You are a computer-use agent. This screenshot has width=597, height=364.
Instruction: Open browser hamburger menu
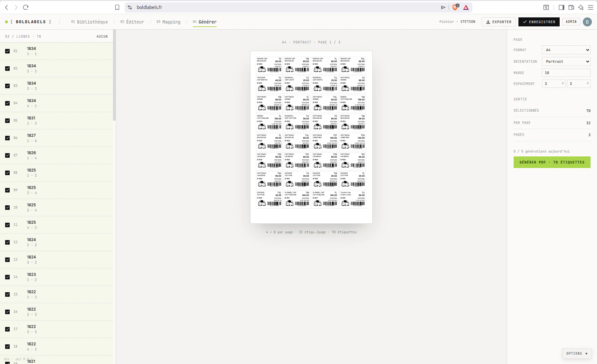click(591, 7)
